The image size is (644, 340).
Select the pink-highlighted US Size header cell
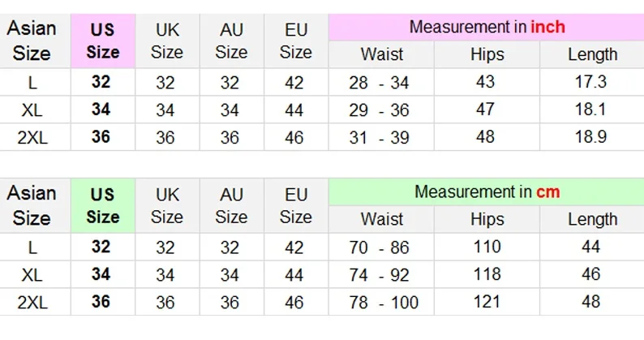click(x=102, y=41)
